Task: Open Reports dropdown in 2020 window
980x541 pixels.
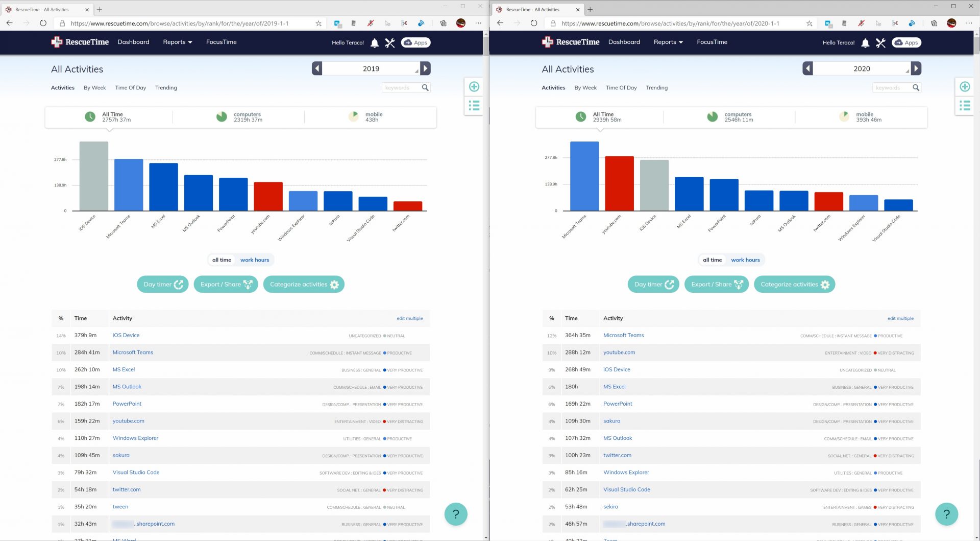Action: (668, 42)
